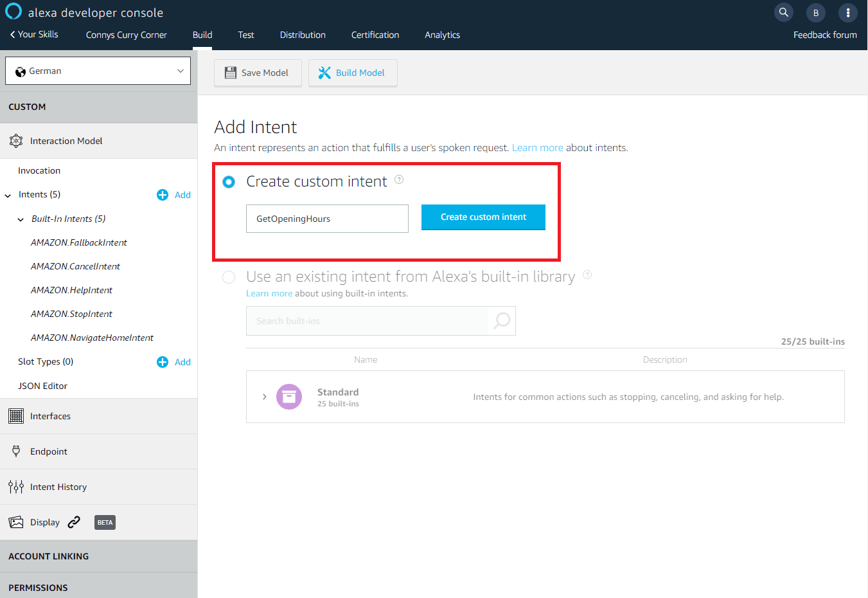Click the plus icon next to Intents
Screen dimensions: 868x598
pyautogui.click(x=163, y=195)
